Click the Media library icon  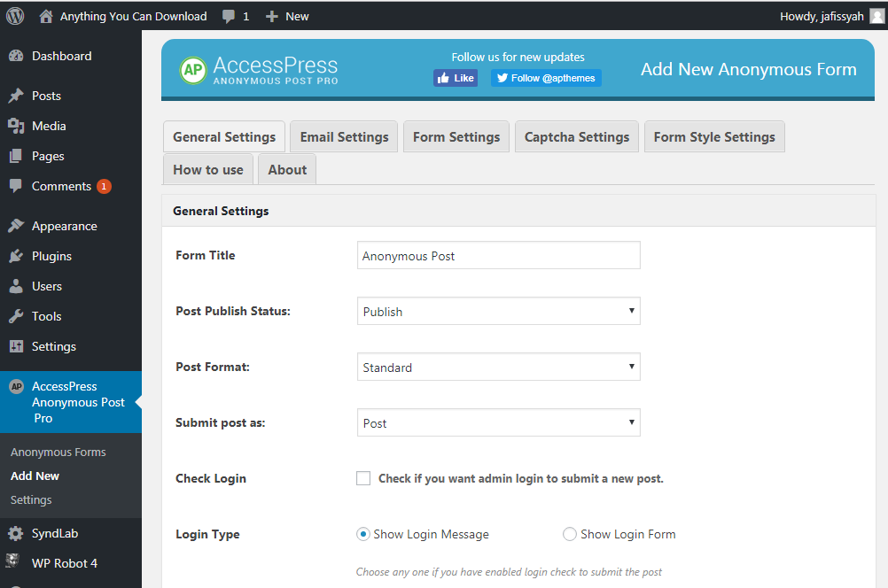coord(16,126)
